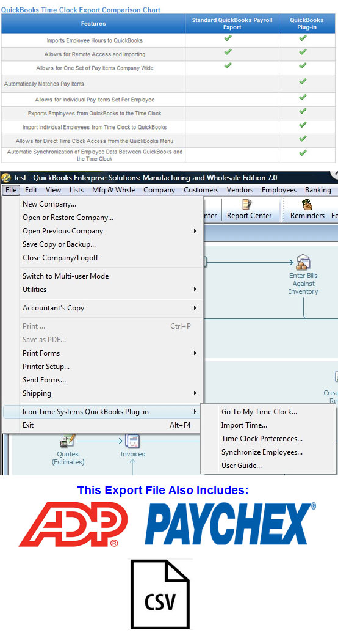Click QuickBooks Time Clock Export Comparison Chart heading
The width and height of the screenshot is (338, 644).
(81, 9)
